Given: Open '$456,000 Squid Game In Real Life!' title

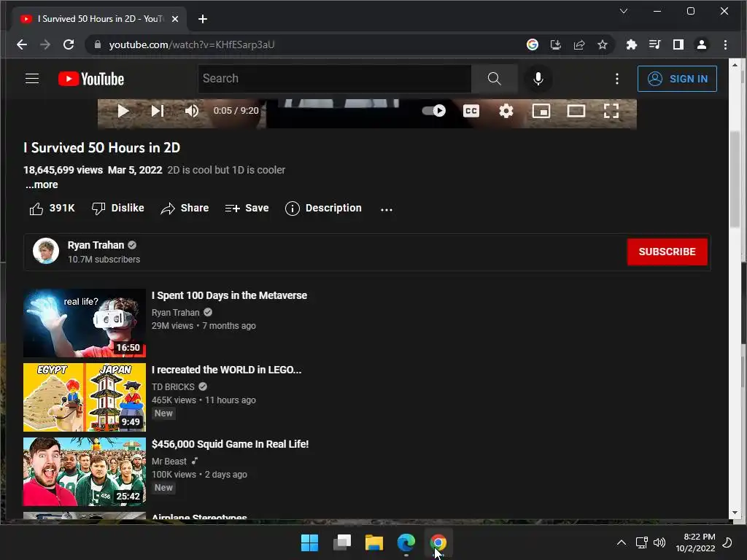Looking at the screenshot, I should (x=230, y=444).
